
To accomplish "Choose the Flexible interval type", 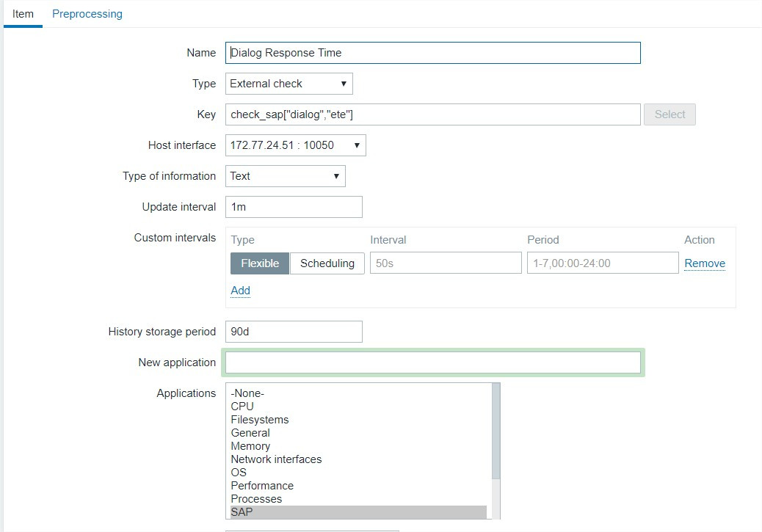I will pyautogui.click(x=260, y=263).
